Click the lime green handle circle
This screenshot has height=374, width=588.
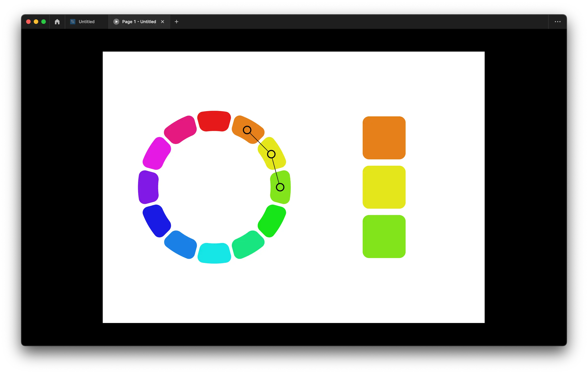(280, 187)
